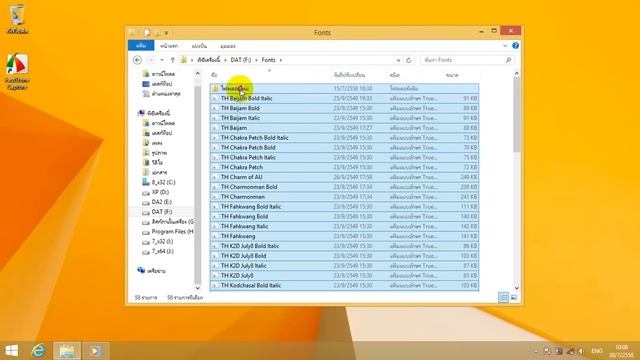Click ENG language indicator in tray

pyautogui.click(x=597, y=351)
